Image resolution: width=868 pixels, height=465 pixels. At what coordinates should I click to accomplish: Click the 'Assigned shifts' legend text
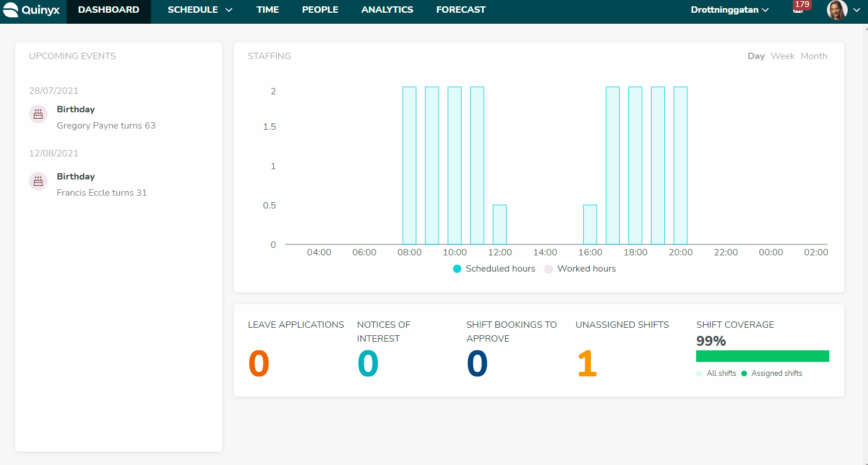click(777, 374)
